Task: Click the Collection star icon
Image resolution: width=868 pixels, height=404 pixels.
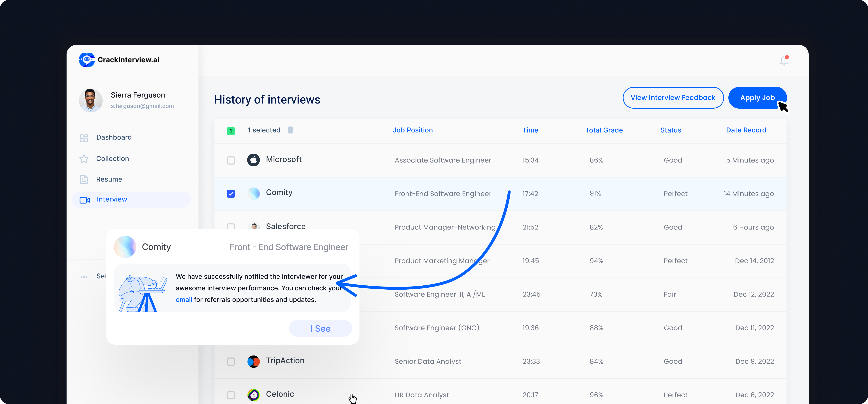Action: pos(84,159)
